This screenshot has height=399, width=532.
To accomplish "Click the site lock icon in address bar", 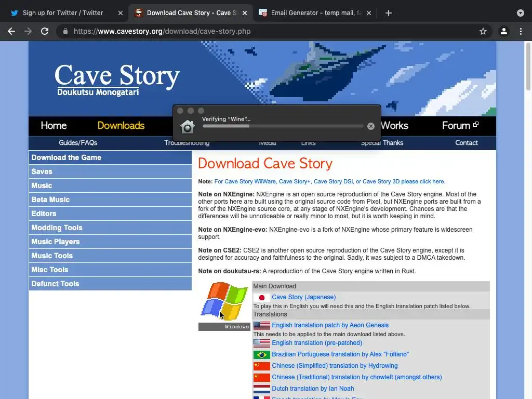I will coord(65,31).
